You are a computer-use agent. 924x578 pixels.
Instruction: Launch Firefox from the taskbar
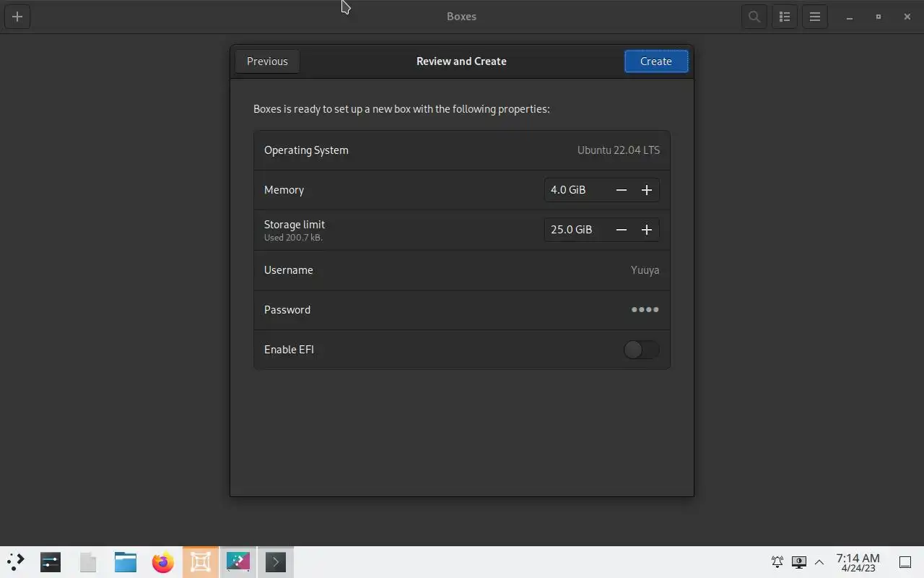163,562
